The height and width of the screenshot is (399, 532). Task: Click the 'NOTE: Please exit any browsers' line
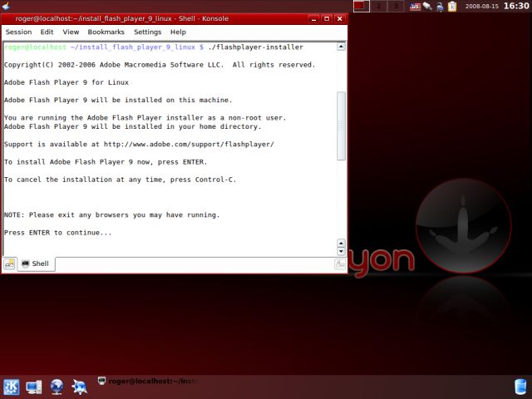click(111, 215)
